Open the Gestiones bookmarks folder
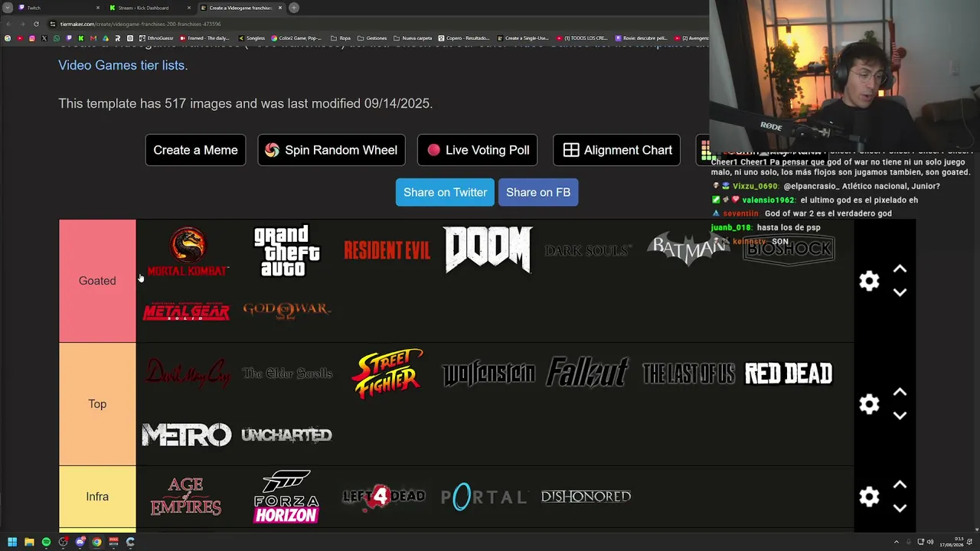The image size is (980, 551). (x=372, y=38)
